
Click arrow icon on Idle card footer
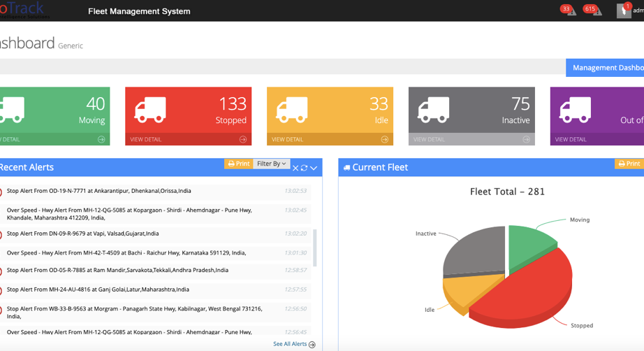pyautogui.click(x=384, y=139)
